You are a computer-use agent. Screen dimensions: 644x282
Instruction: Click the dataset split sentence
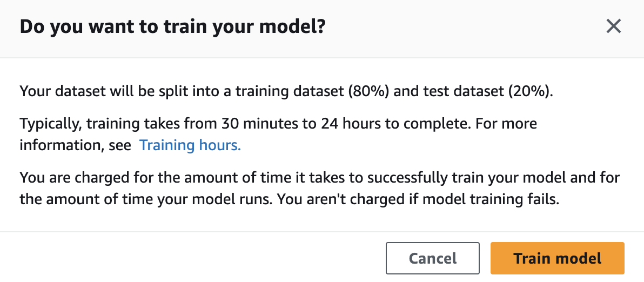click(287, 91)
